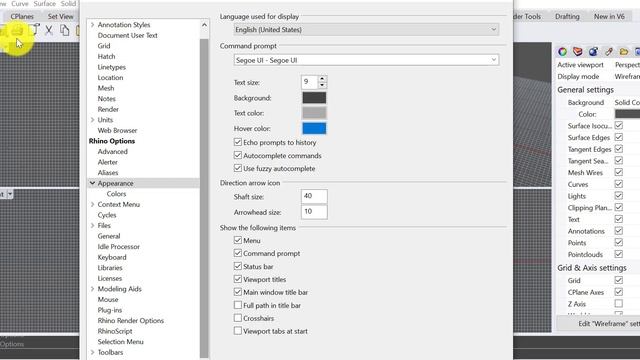Click the Background color swatch
This screenshot has width=640, height=360.
pos(314,98)
